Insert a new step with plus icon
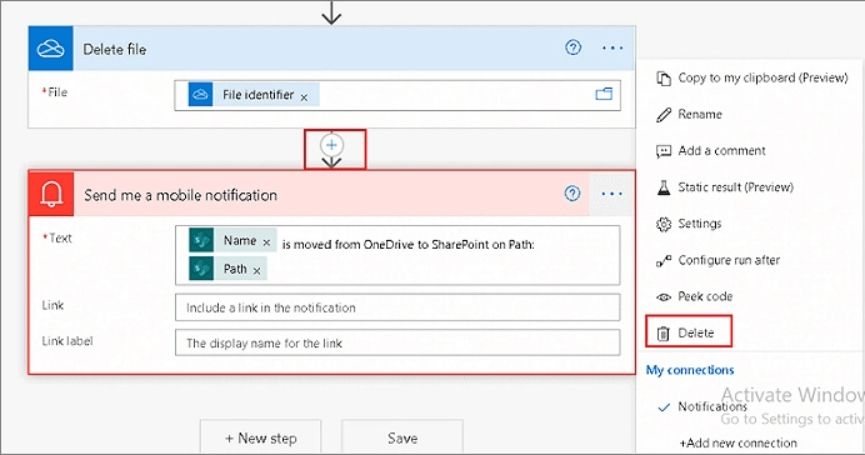Screen dimensions: 865x455 [332, 145]
